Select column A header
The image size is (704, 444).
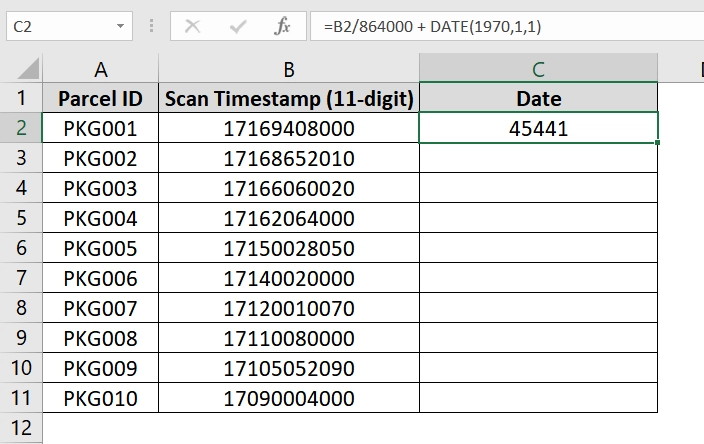tap(101, 69)
